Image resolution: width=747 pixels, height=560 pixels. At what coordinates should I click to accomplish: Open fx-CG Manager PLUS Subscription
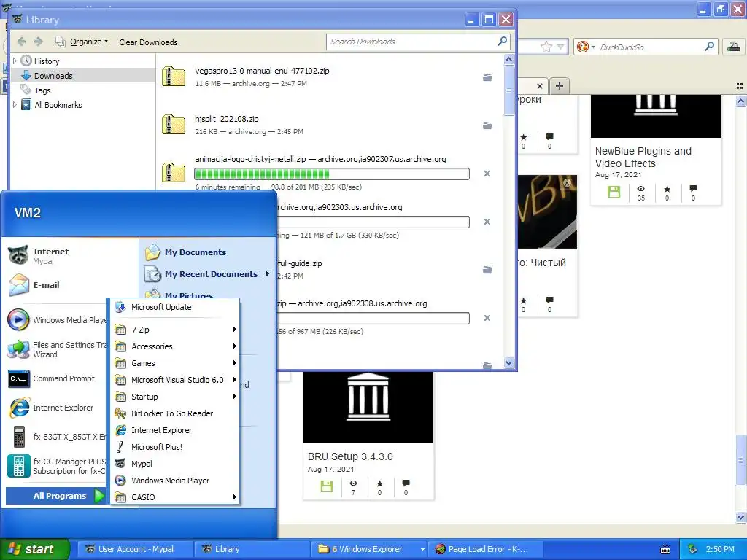(x=56, y=466)
